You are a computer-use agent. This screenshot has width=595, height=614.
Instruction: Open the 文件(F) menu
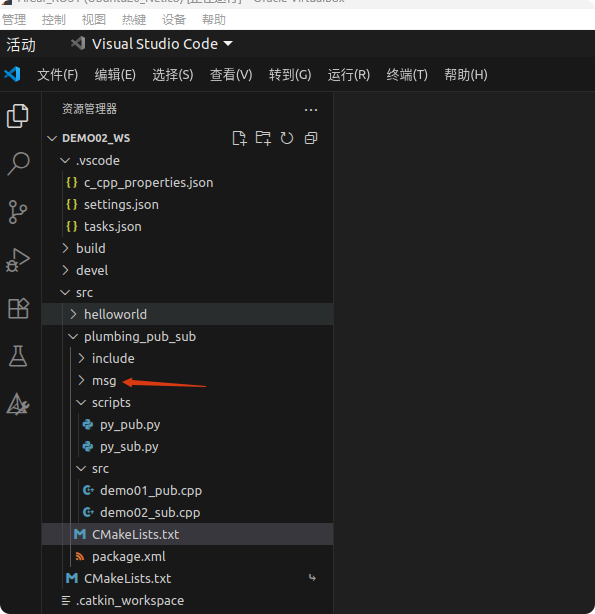[58, 74]
